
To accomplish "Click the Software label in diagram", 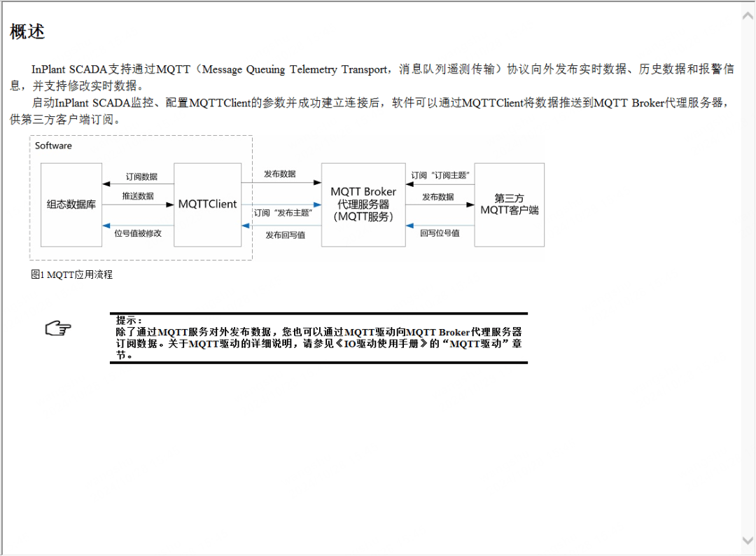I will pos(53,146).
